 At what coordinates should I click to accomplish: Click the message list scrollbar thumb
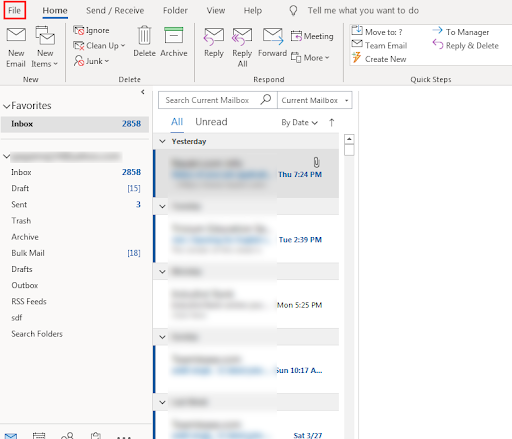pos(349,150)
